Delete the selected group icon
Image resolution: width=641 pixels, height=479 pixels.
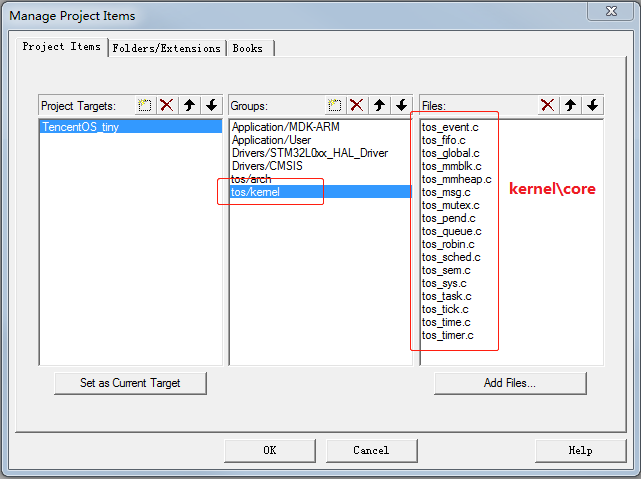357,105
